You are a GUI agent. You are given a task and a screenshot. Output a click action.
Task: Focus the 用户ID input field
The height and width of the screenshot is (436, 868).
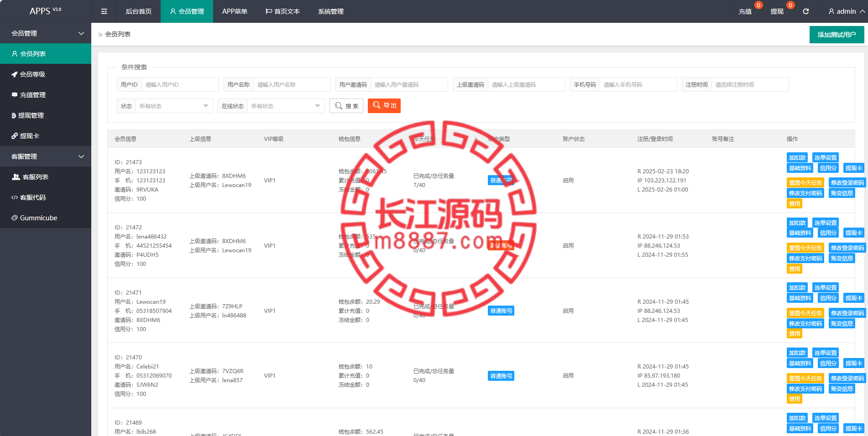pos(180,84)
